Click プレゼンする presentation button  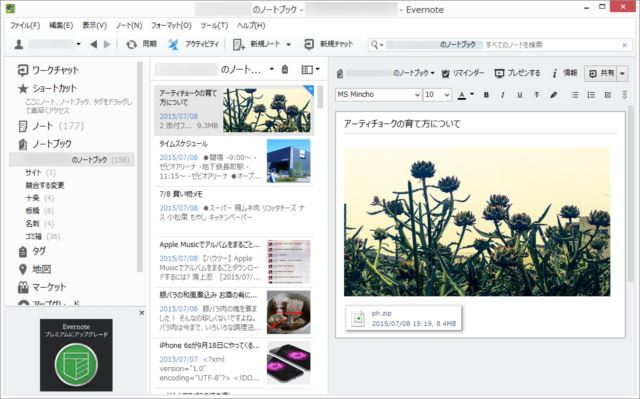(517, 73)
